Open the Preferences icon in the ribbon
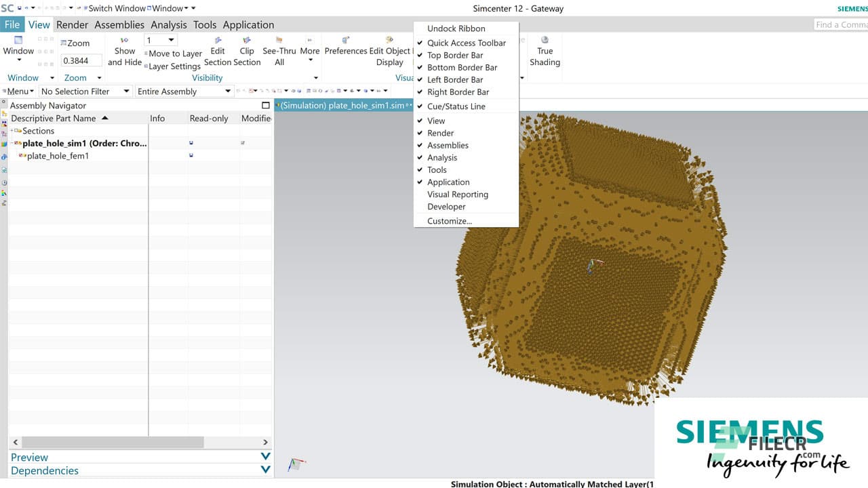Viewport: 868px width, 488px height. click(346, 49)
